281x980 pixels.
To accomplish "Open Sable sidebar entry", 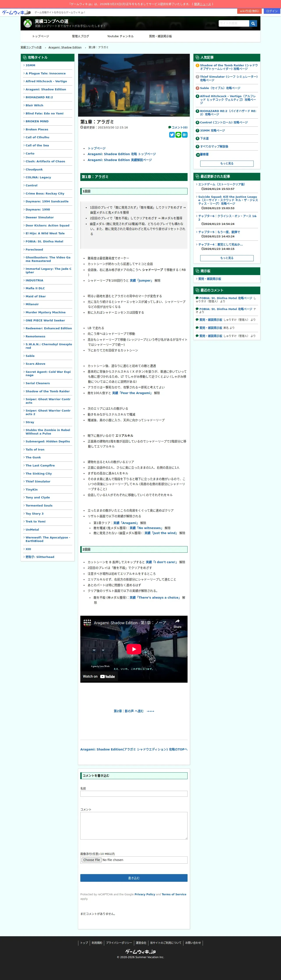I will (30, 356).
